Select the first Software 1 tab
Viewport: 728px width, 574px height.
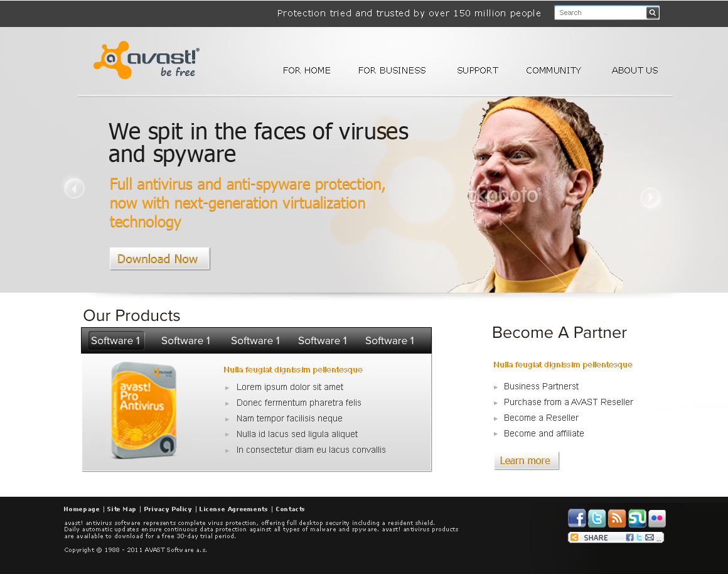(x=115, y=340)
